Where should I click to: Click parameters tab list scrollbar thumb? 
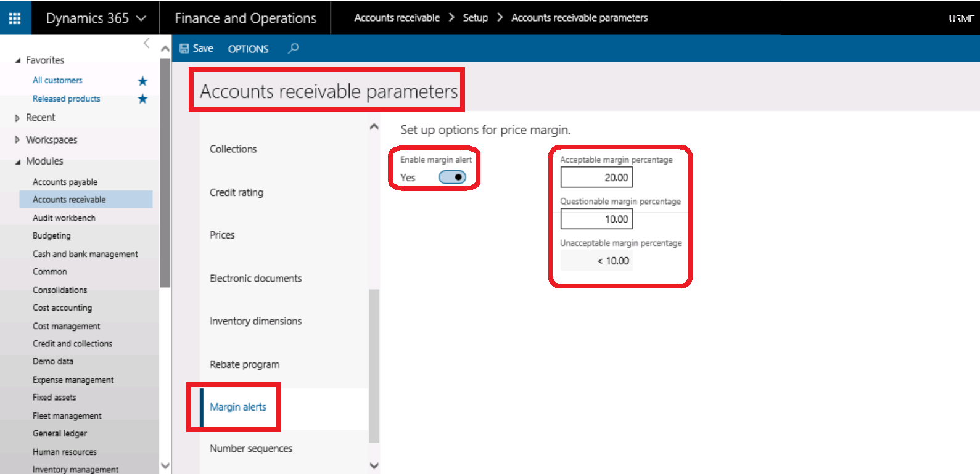point(374,366)
